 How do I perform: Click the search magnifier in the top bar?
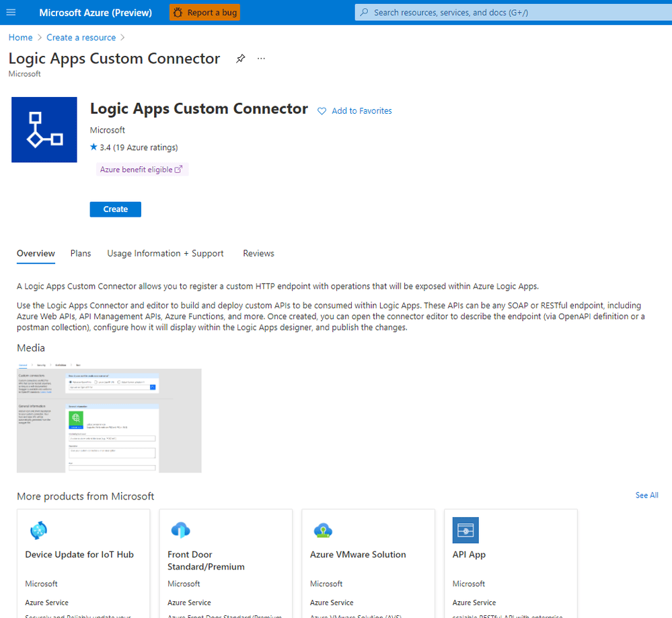coord(363,11)
